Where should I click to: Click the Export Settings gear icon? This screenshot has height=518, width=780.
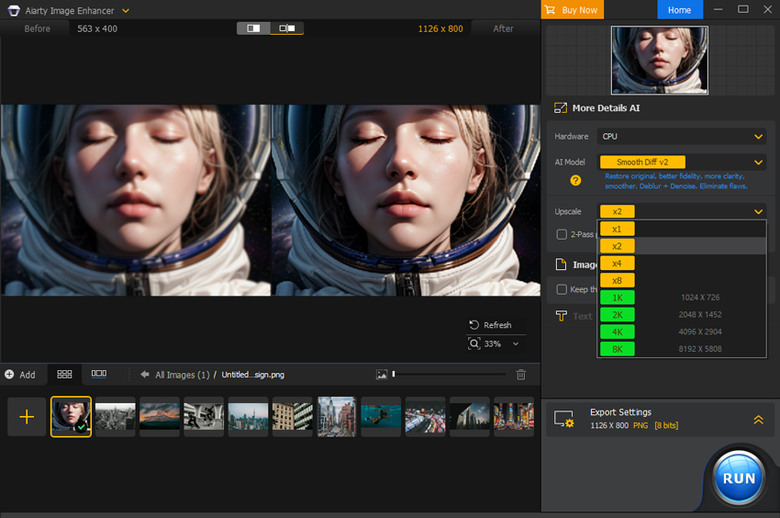click(x=564, y=419)
